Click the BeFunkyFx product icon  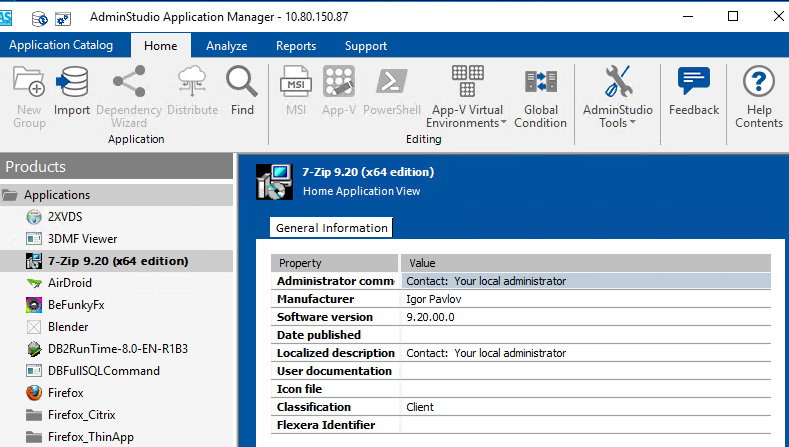(x=35, y=305)
